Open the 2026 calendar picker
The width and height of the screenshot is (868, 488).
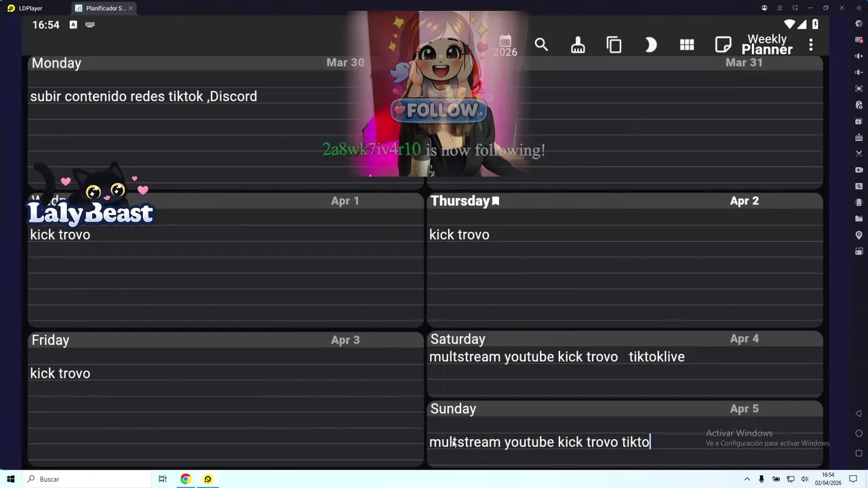point(505,46)
